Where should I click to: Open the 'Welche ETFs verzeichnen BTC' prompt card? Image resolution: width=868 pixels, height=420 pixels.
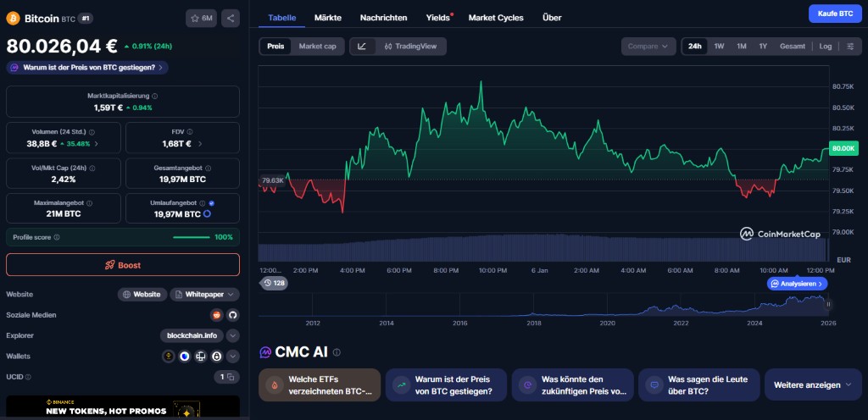320,384
